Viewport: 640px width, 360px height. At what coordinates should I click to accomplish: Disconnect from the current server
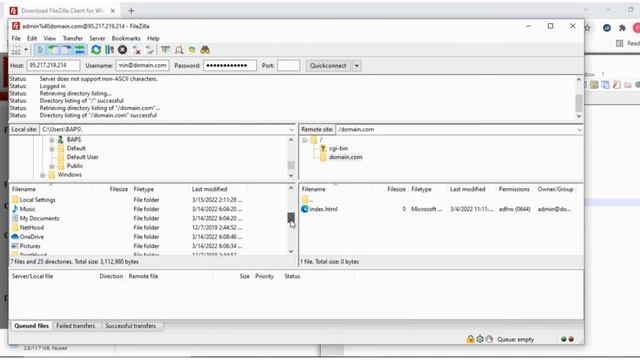point(137,50)
